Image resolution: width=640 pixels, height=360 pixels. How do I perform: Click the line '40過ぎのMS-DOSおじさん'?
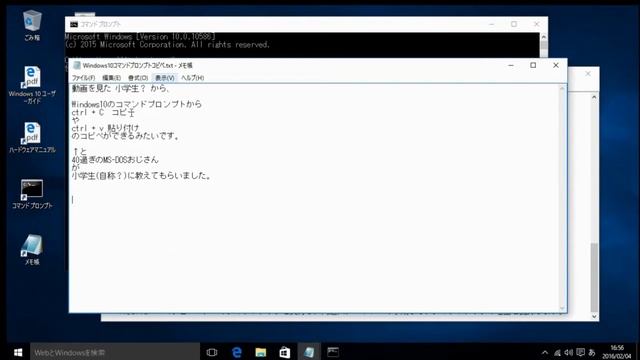[x=115, y=160]
